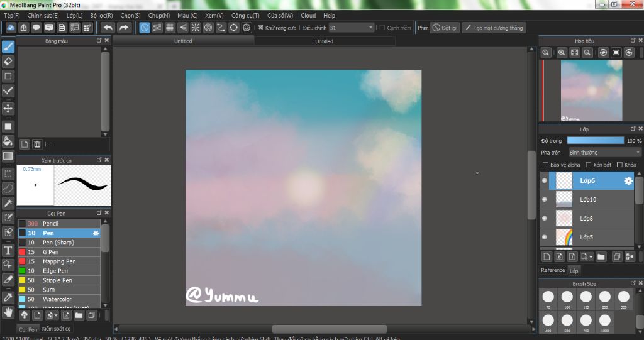Delete color with palette trash icon
Screen dimensions: 644x340
tap(37, 144)
